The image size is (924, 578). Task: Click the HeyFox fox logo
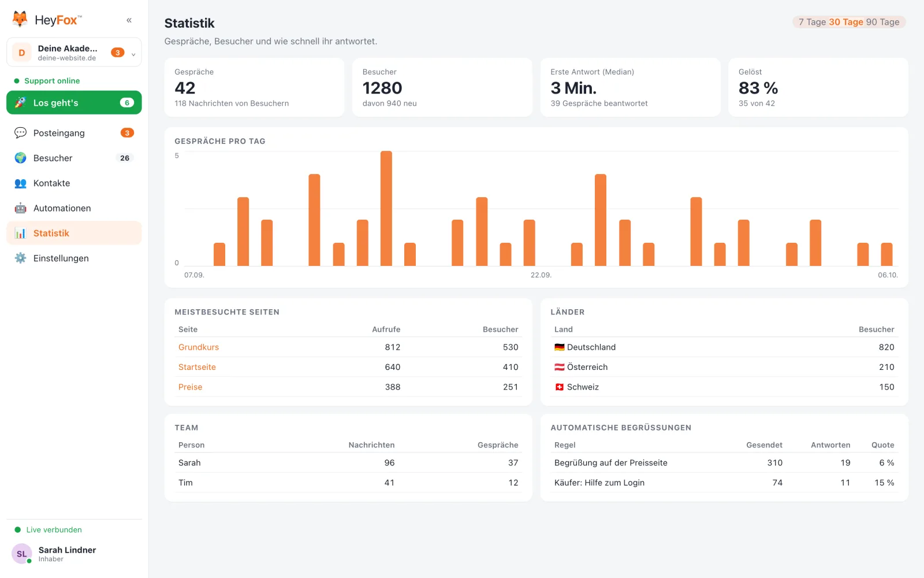tap(20, 19)
